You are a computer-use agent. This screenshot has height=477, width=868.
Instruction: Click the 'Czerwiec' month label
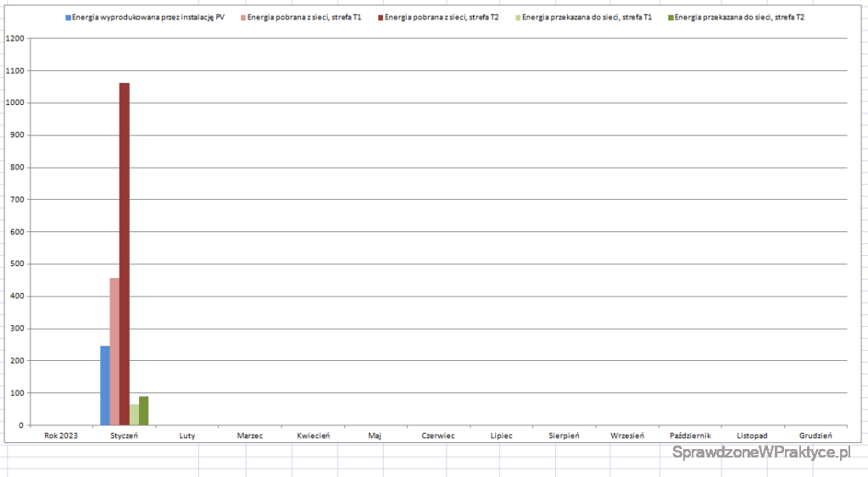438,435
